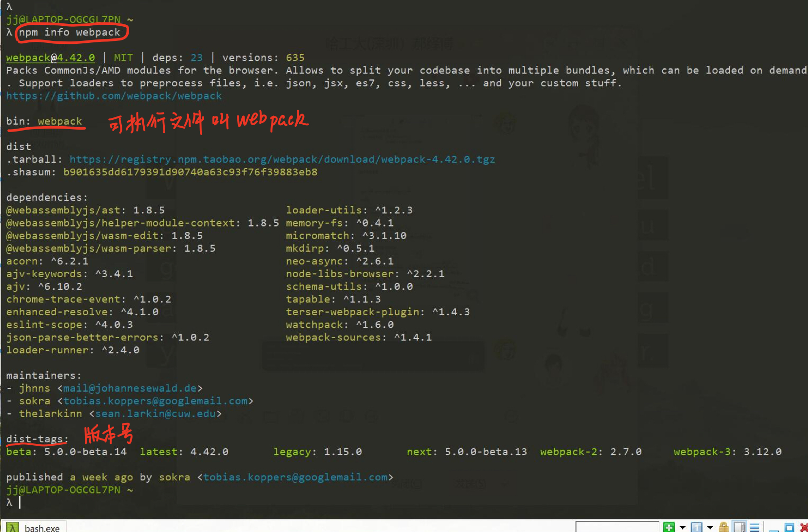Click 'acorn: ^6.2.1' dependency
The width and height of the screenshot is (808, 532).
click(47, 261)
